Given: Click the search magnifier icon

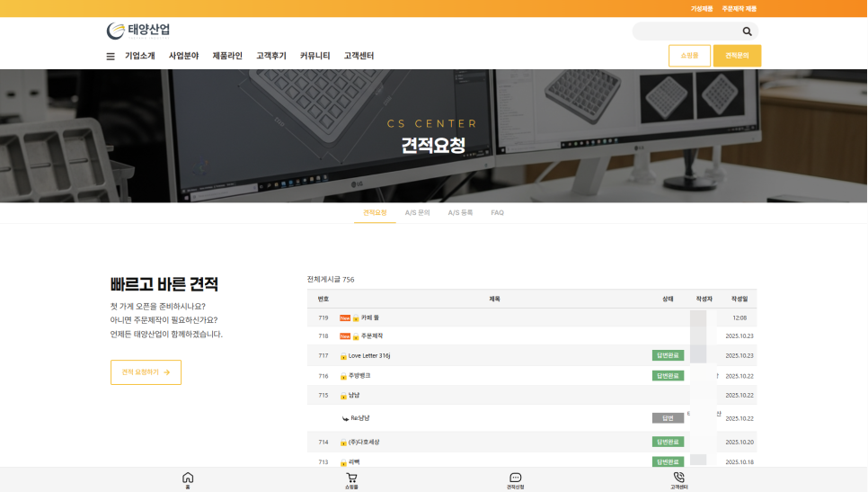Looking at the screenshot, I should tap(747, 31).
